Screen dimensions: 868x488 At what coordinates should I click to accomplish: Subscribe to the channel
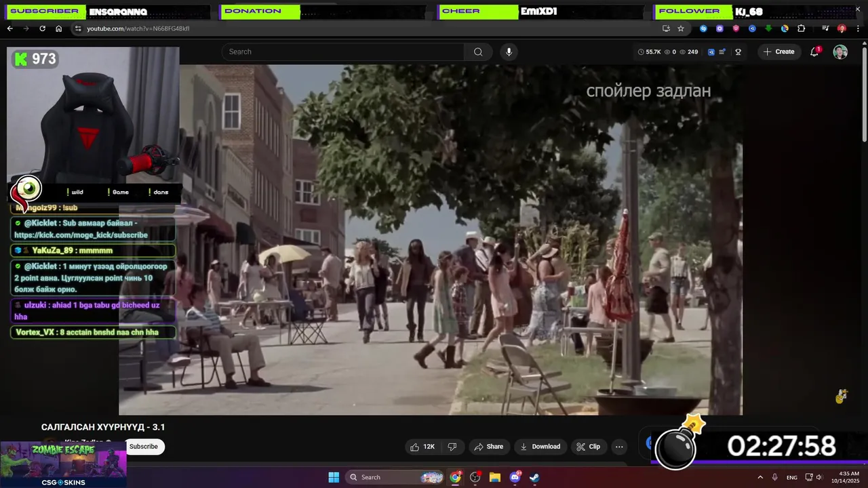pyautogui.click(x=144, y=446)
